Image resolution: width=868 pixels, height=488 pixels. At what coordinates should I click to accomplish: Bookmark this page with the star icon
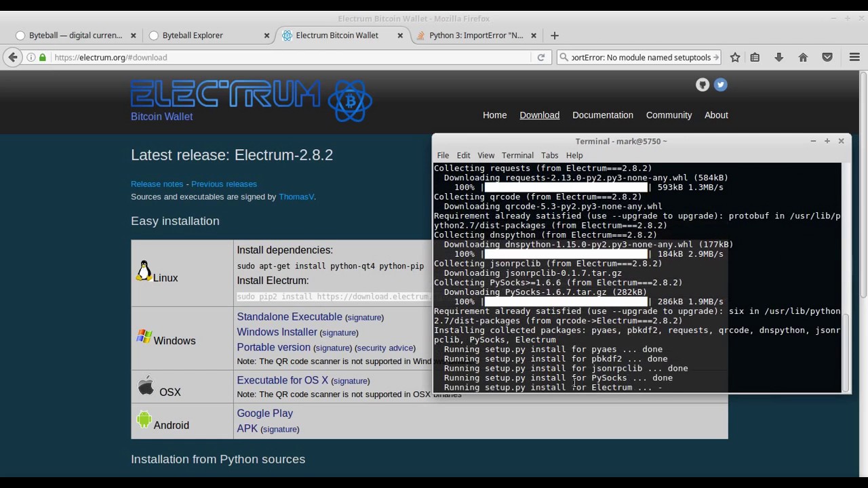pyautogui.click(x=735, y=58)
